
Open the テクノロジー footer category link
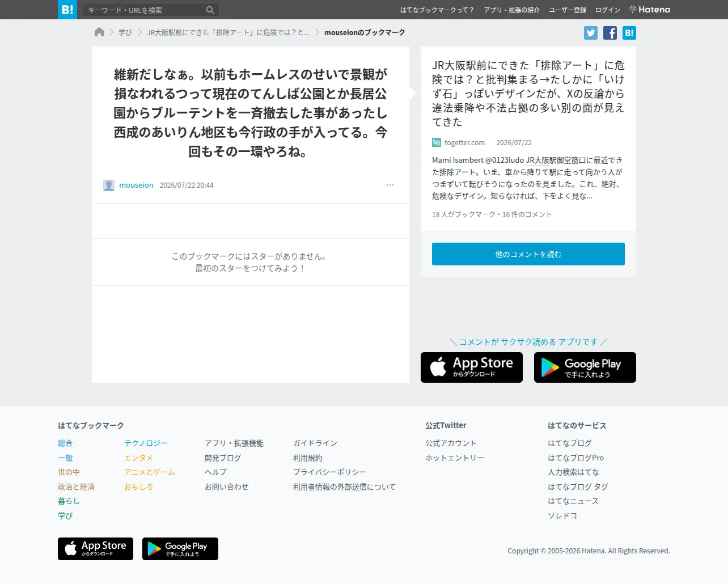point(146,443)
